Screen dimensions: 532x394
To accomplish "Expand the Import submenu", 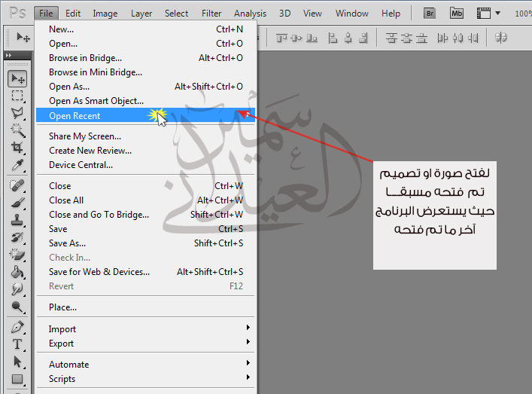I will 145,328.
